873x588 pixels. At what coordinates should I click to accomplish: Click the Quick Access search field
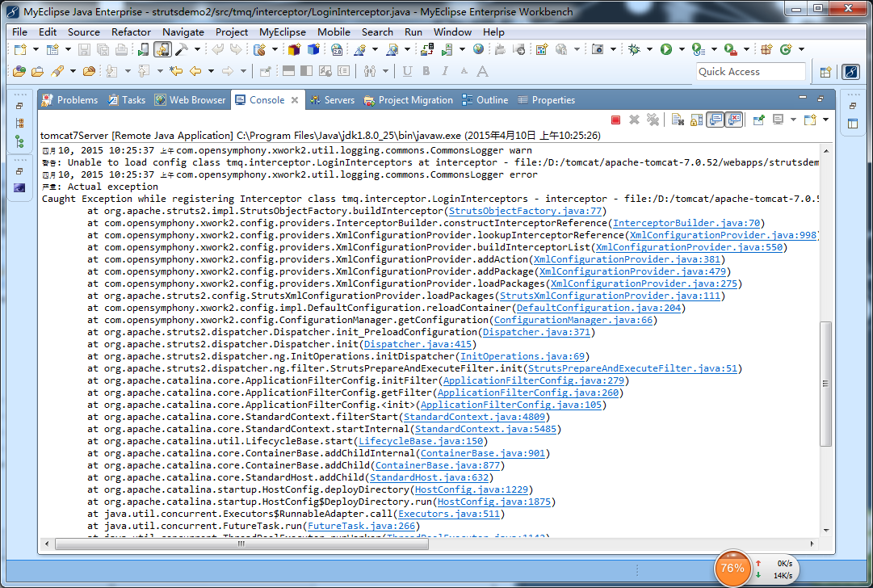pyautogui.click(x=750, y=72)
